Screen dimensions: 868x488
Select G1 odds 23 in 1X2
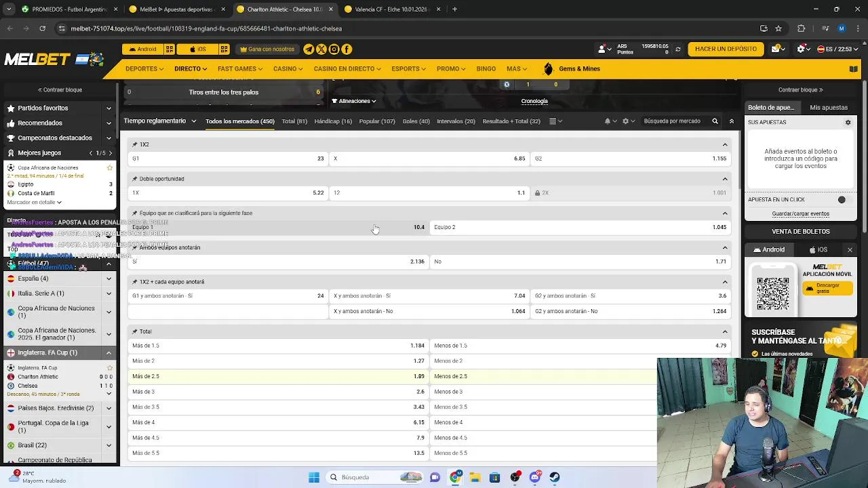tap(228, 159)
